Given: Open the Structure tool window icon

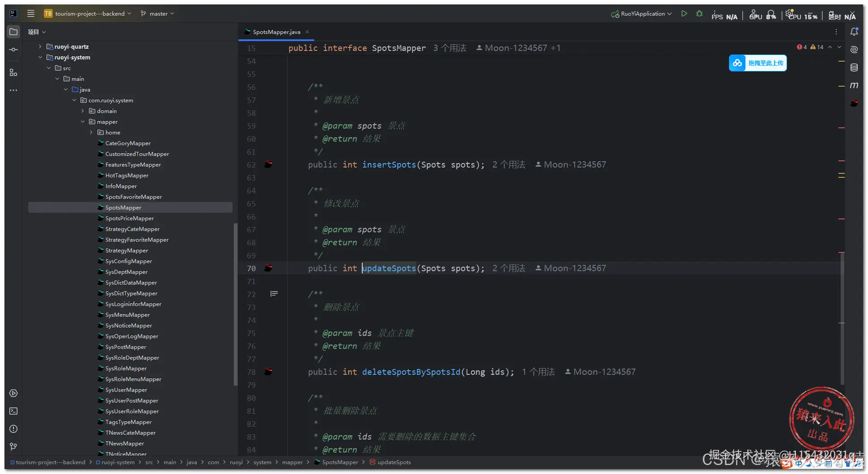Looking at the screenshot, I should (x=13, y=72).
